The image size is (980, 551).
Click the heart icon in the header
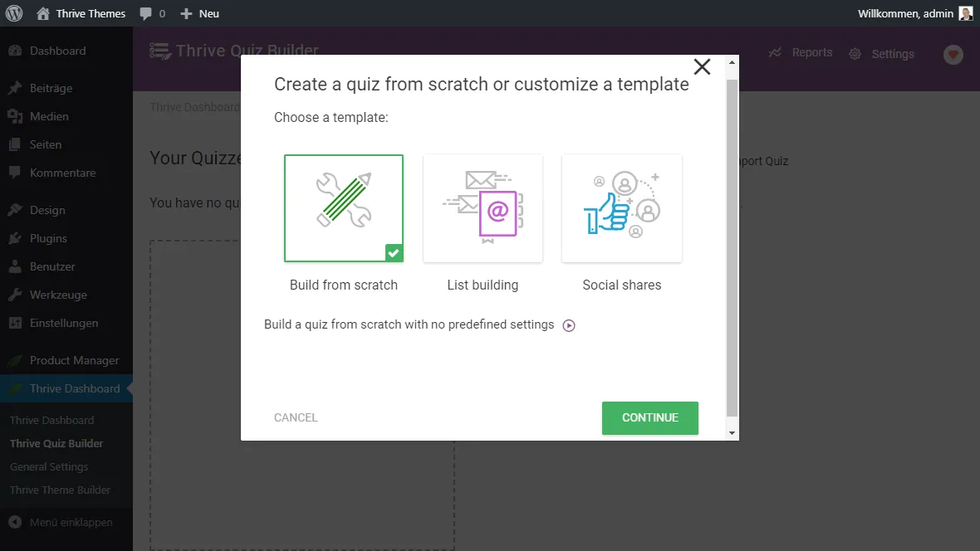click(x=953, y=54)
